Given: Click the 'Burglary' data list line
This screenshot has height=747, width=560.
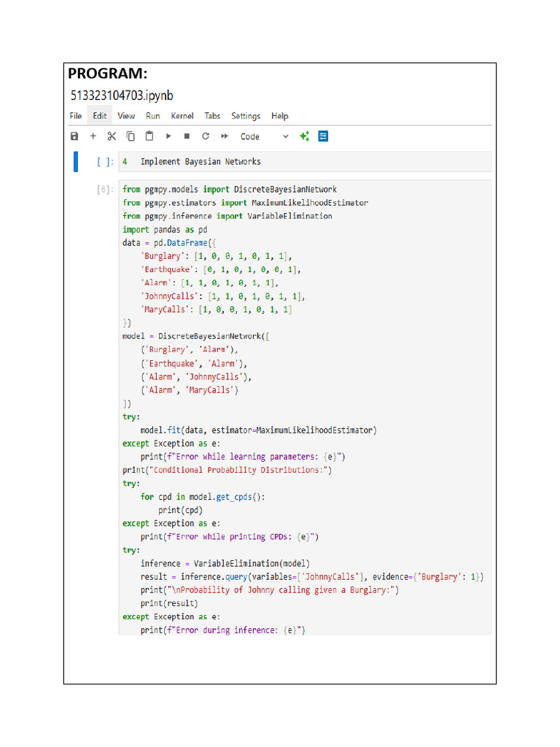Looking at the screenshot, I should [x=216, y=256].
